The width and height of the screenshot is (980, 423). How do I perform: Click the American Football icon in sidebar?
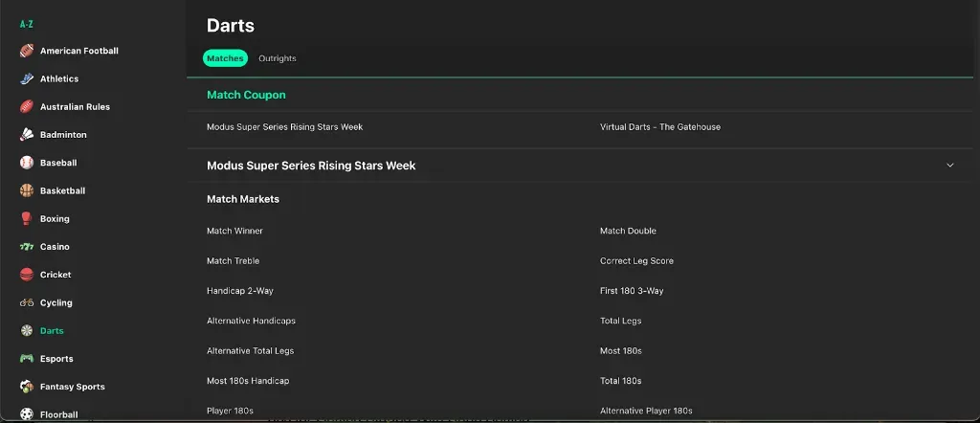pos(27,51)
